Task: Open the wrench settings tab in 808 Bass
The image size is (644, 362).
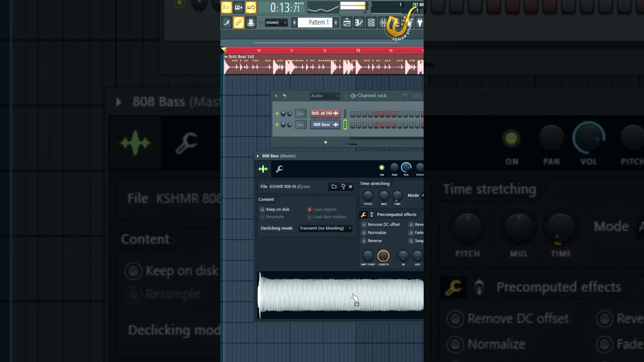Action: [x=279, y=169]
